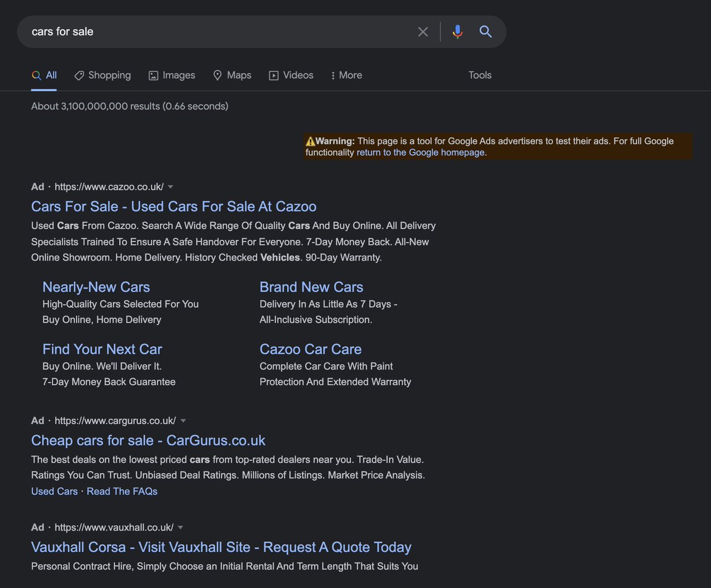This screenshot has height=588, width=711.
Task: Click the Shopping tag icon
Action: (x=79, y=75)
